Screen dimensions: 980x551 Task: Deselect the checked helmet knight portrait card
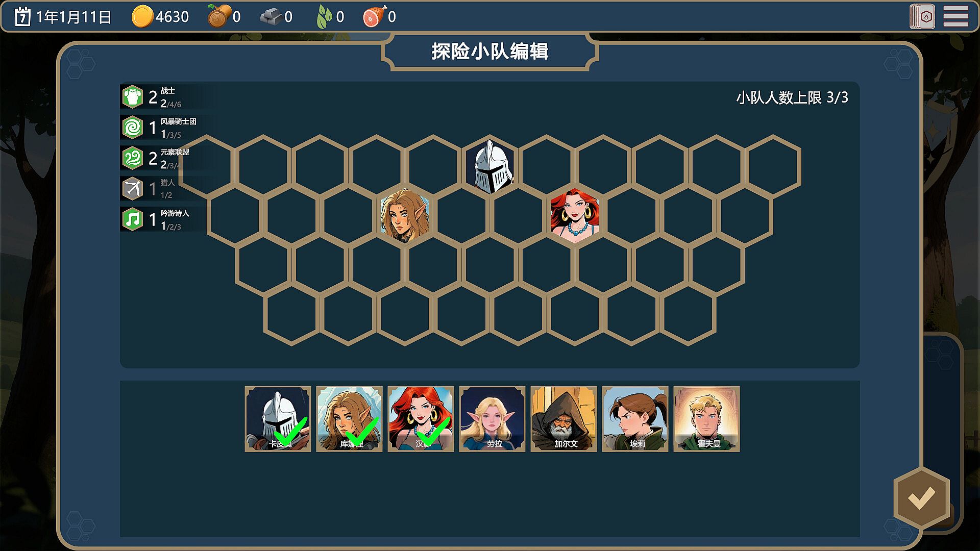tap(278, 419)
